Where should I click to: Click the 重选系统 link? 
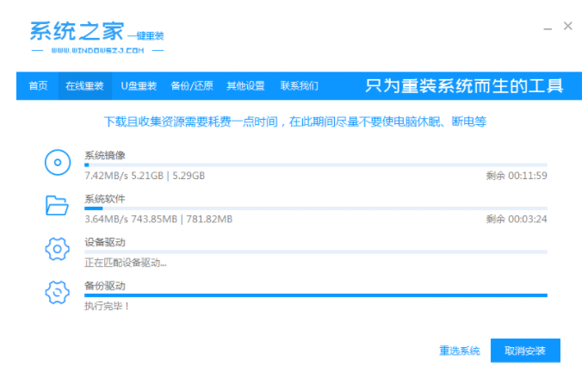tap(460, 351)
